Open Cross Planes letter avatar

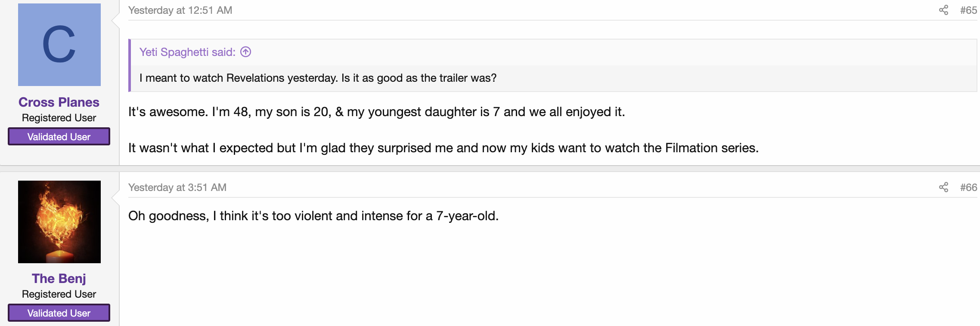59,45
